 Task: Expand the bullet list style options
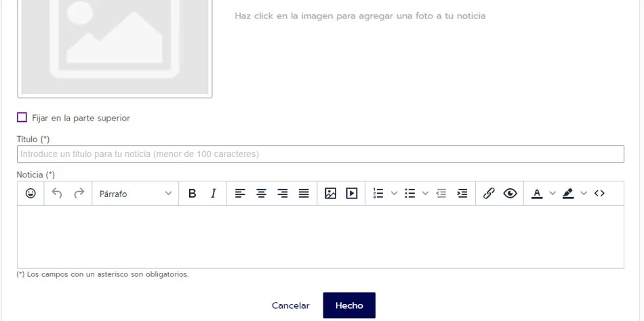425,194
